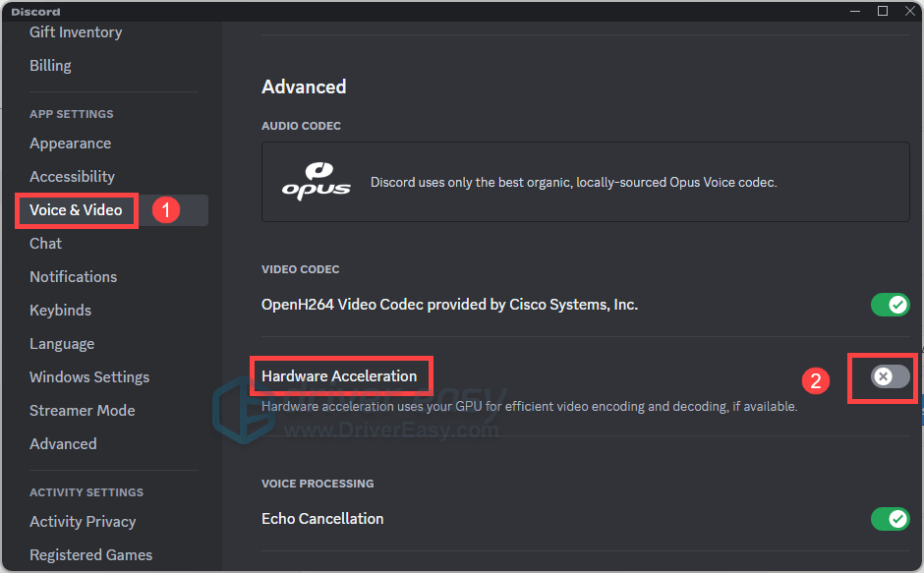Go to Windows Settings section
This screenshot has height=573, width=924.
[89, 376]
